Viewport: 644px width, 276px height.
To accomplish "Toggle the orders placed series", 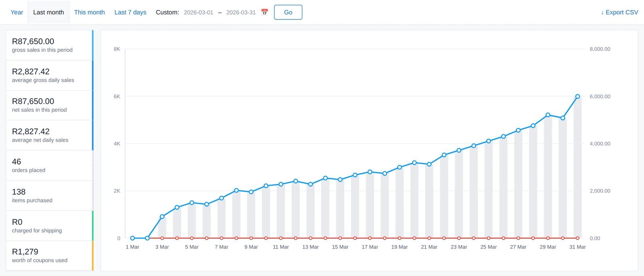I will [50, 165].
